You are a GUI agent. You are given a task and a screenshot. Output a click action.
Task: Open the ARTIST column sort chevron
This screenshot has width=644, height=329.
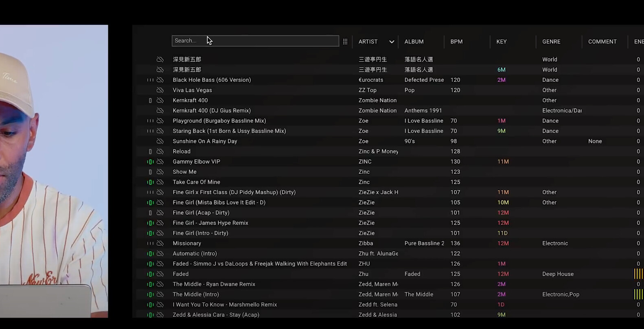(391, 42)
